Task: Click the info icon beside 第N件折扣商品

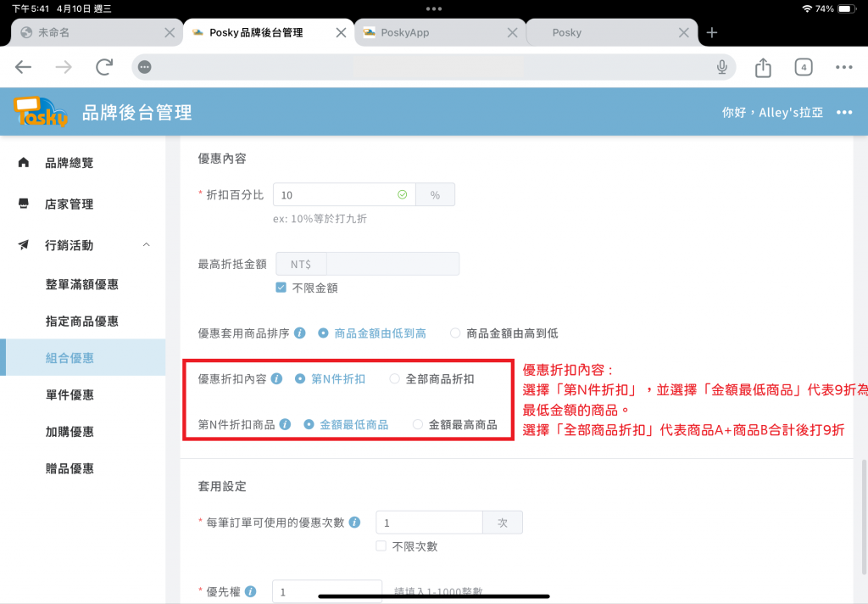Action: tap(285, 424)
